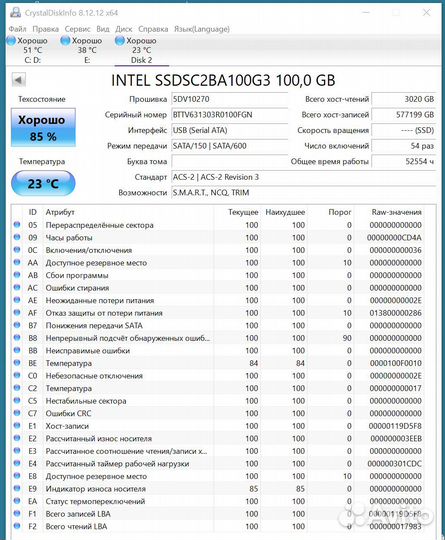Click the CrystalDiskInfo title bar icon
445x540 pixels.
coord(15,13)
